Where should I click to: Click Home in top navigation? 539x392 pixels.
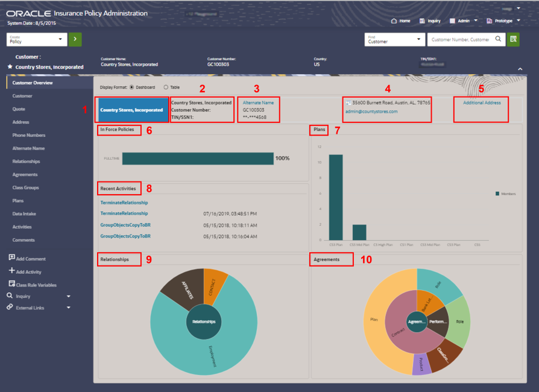click(405, 21)
